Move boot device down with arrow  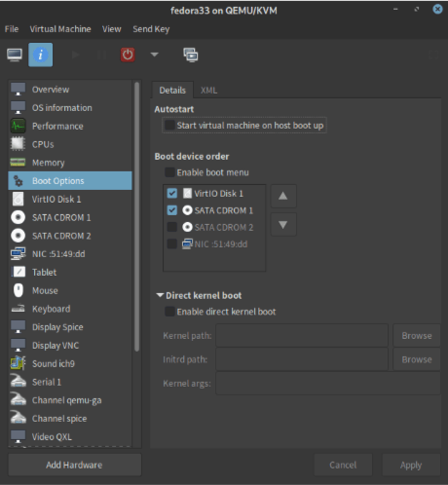coord(283,225)
